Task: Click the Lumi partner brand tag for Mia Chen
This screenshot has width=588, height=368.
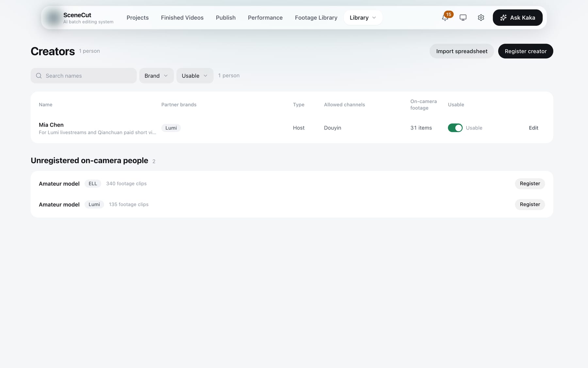Action: 171,128
